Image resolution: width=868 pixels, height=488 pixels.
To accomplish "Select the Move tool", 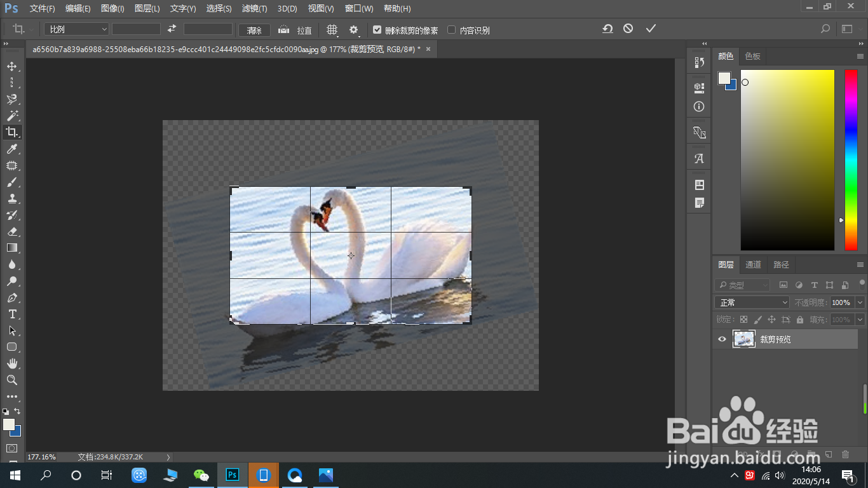I will pyautogui.click(x=11, y=66).
